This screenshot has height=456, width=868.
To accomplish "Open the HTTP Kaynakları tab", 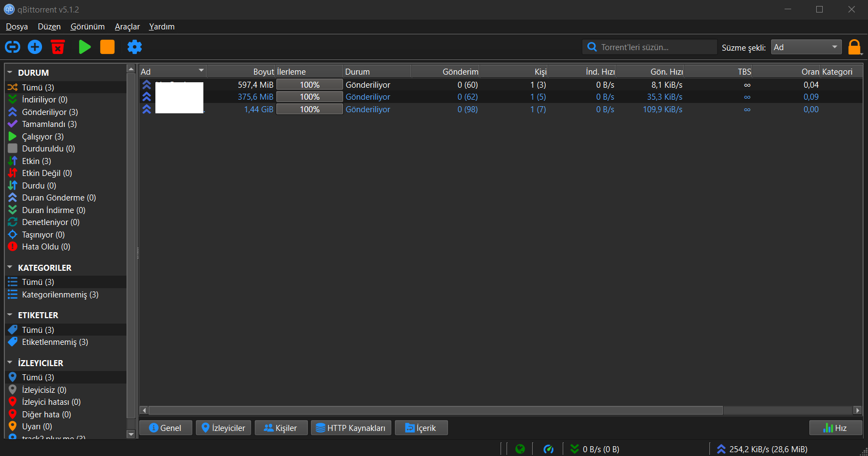I will point(351,428).
